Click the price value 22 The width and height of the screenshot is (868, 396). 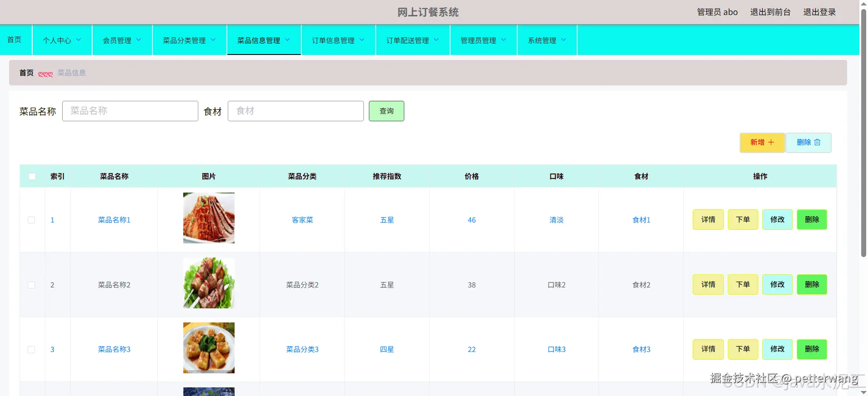tap(472, 349)
